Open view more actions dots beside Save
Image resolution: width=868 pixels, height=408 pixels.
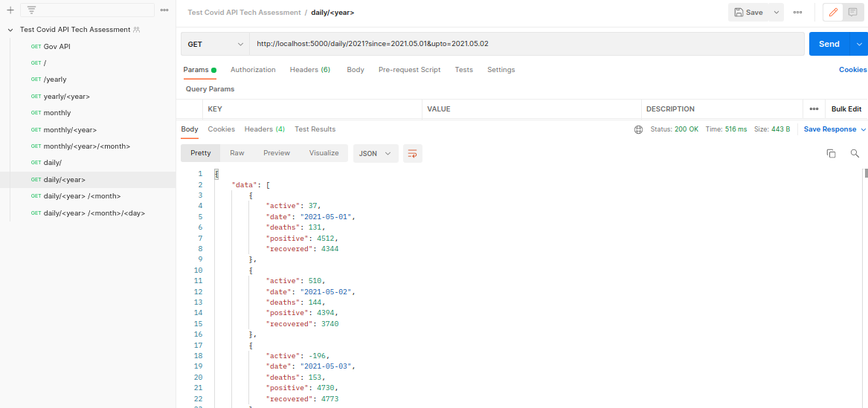(797, 12)
